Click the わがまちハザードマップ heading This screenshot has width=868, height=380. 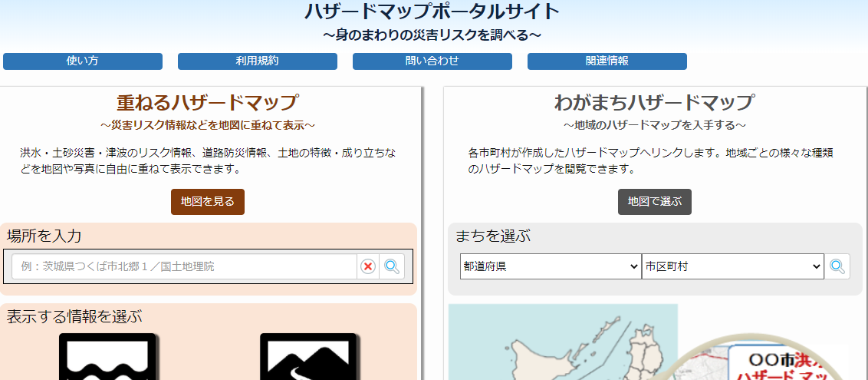pos(654,103)
